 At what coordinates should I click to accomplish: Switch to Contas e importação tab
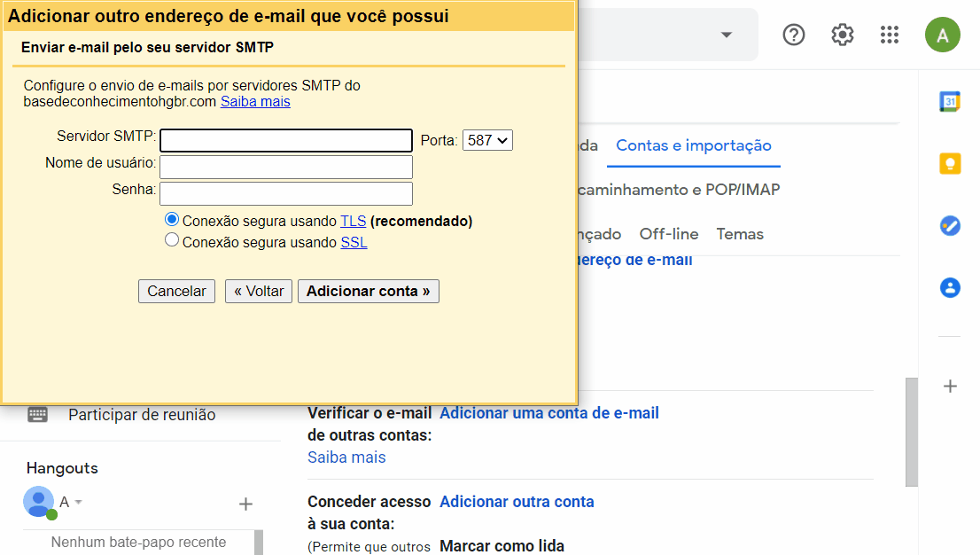click(x=693, y=145)
